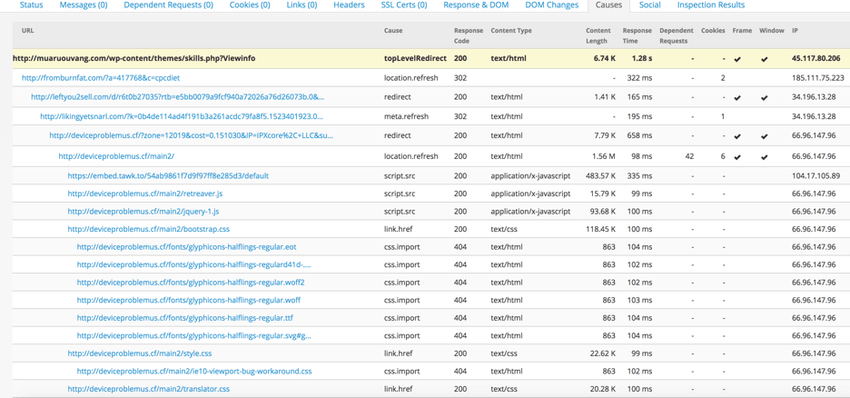Click the Content Type column header
Viewport: 850px width, 398px height.
(x=511, y=31)
